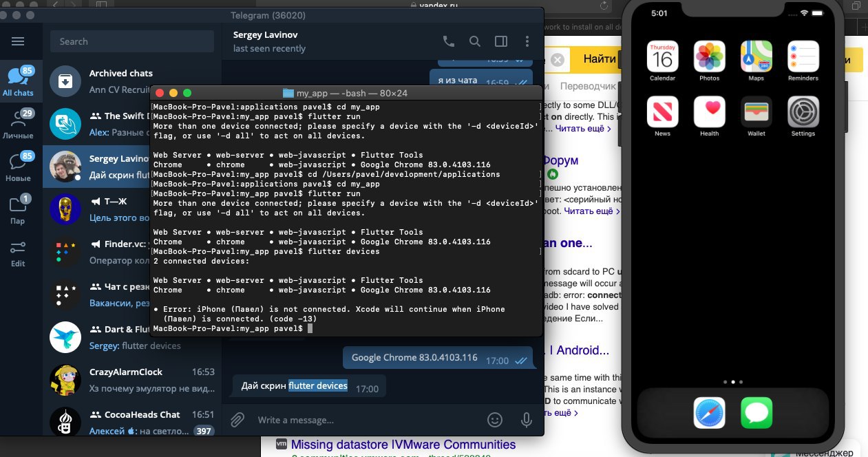
Task: Click the terminal command prompt line
Action: [233, 329]
